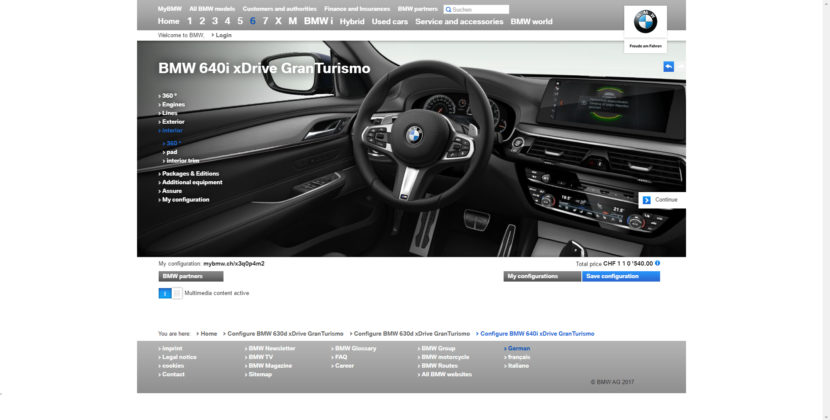Expand the Packages & Editions section
Image resolution: width=830 pixels, height=420 pixels.
point(190,173)
